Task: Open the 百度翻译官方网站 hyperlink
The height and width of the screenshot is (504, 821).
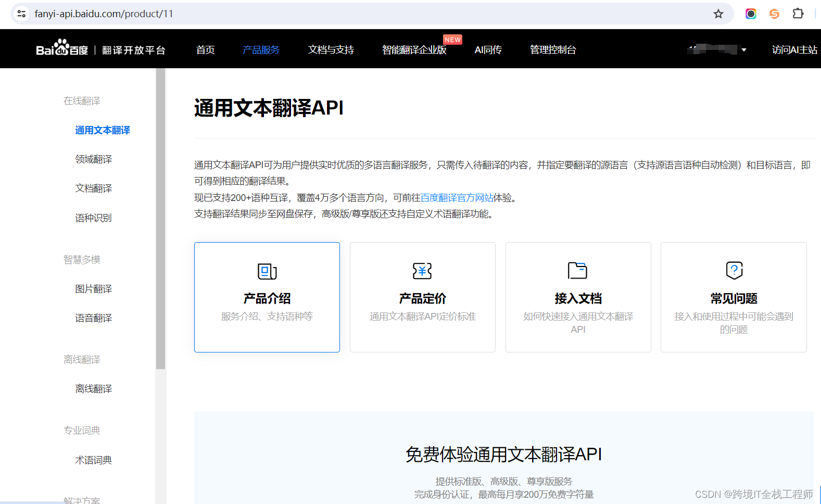Action: point(457,198)
